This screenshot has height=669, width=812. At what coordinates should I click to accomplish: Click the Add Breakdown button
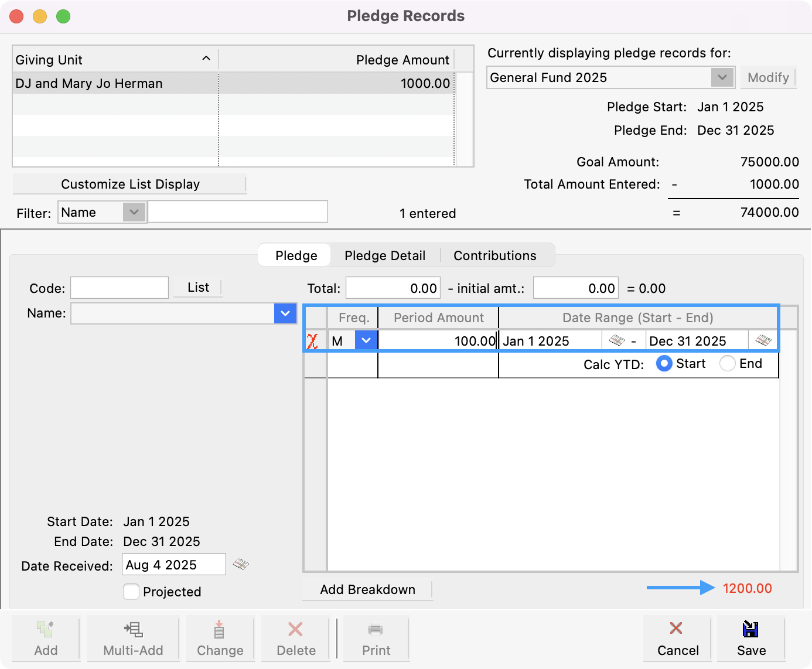point(367,589)
